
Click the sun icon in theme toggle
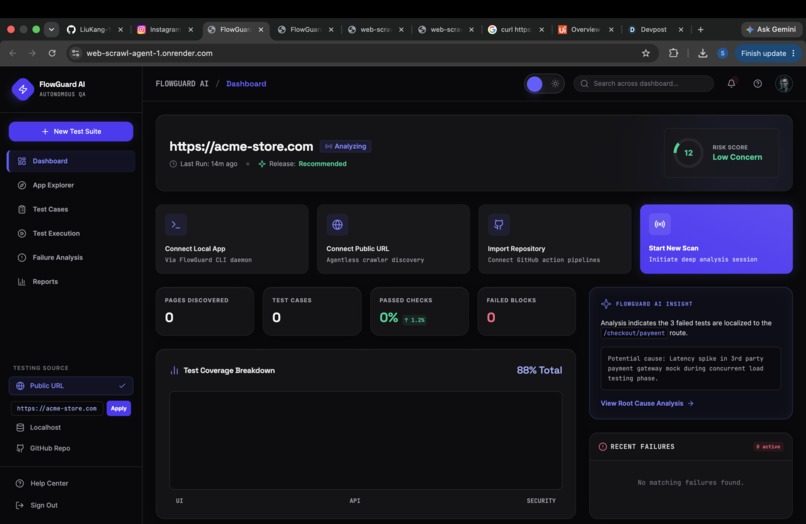coord(555,84)
